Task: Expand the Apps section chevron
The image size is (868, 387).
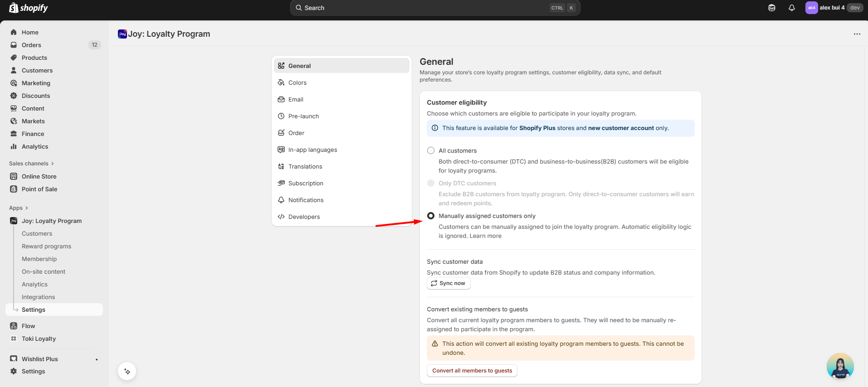Action: [26, 208]
